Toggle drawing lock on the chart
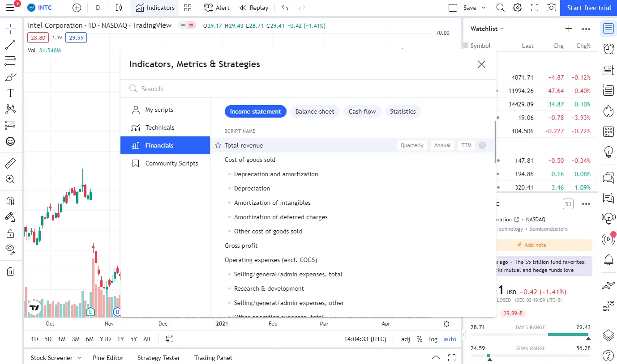Image resolution: width=617 pixels, height=364 pixels. tap(11, 233)
